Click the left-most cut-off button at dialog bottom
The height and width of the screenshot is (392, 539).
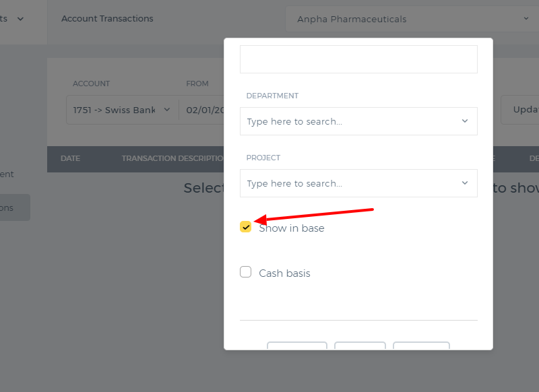tap(297, 346)
